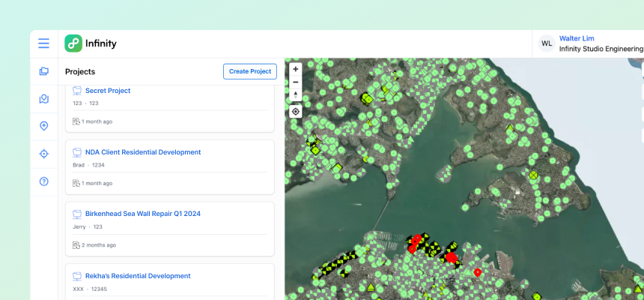Click the 2 months ago timestamp

(99, 245)
